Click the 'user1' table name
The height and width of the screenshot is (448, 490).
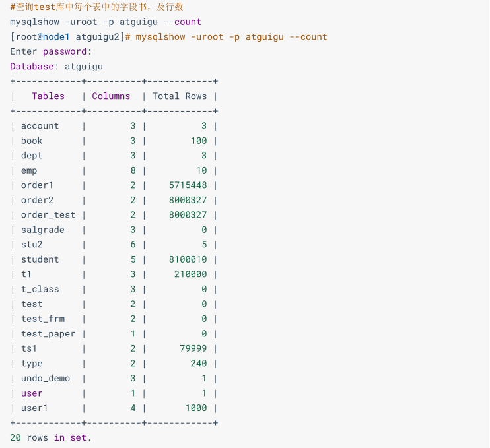34,408
